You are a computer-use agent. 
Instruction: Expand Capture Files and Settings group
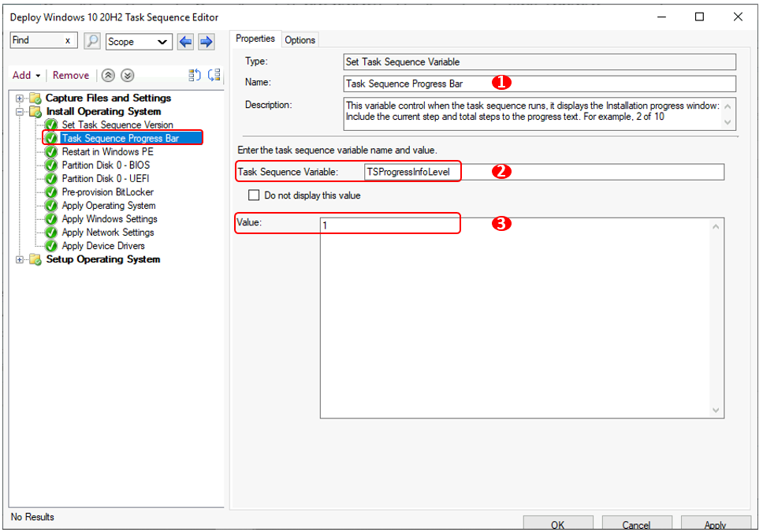point(20,99)
